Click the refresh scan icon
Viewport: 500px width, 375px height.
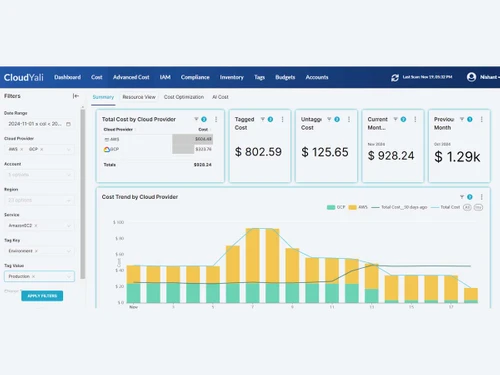(x=395, y=78)
